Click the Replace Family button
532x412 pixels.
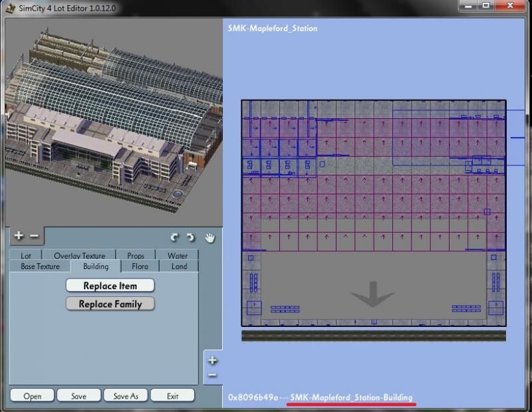tap(110, 304)
